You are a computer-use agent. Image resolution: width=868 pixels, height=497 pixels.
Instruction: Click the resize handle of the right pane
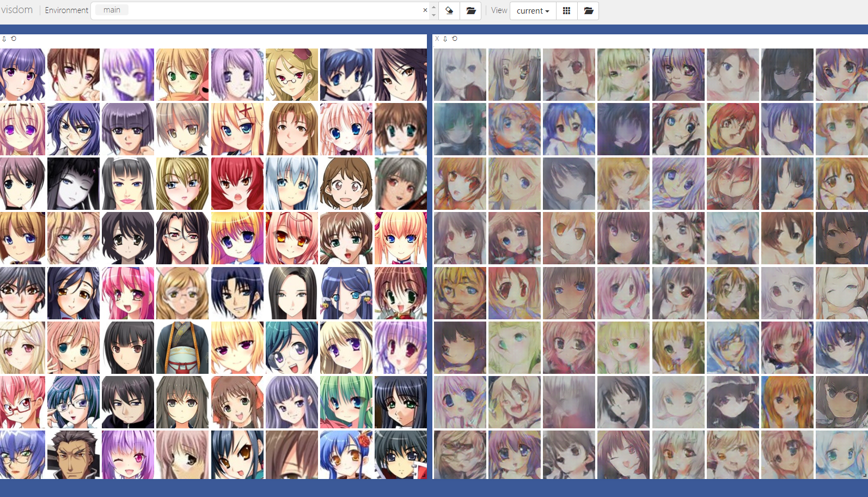(865, 476)
